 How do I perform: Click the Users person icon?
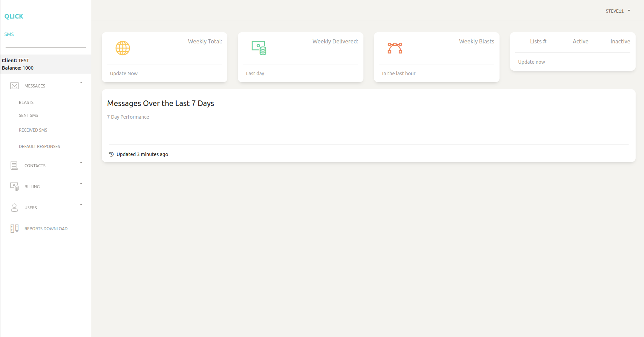[14, 208]
